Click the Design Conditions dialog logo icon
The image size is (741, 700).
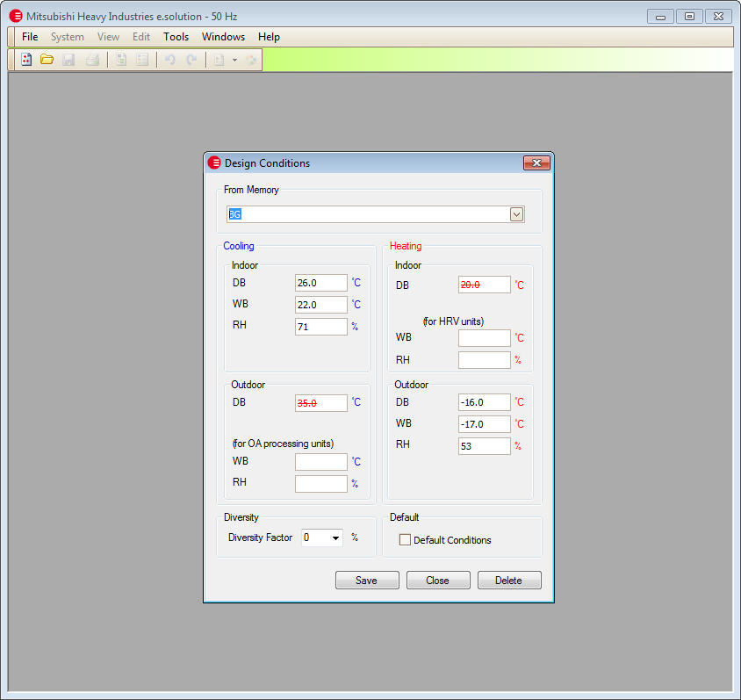(x=214, y=163)
